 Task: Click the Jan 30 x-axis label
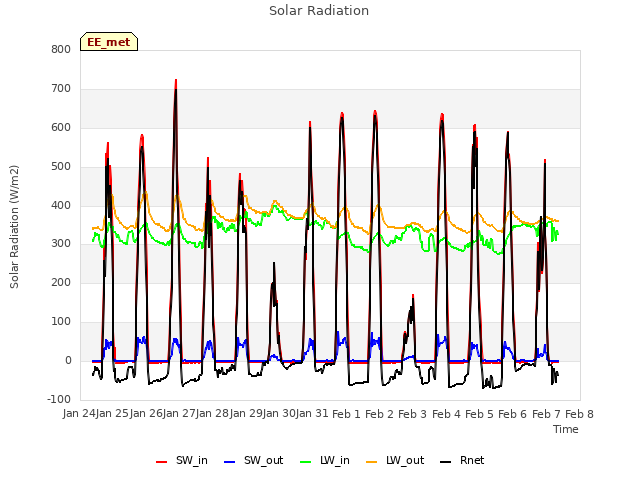coord(279,414)
